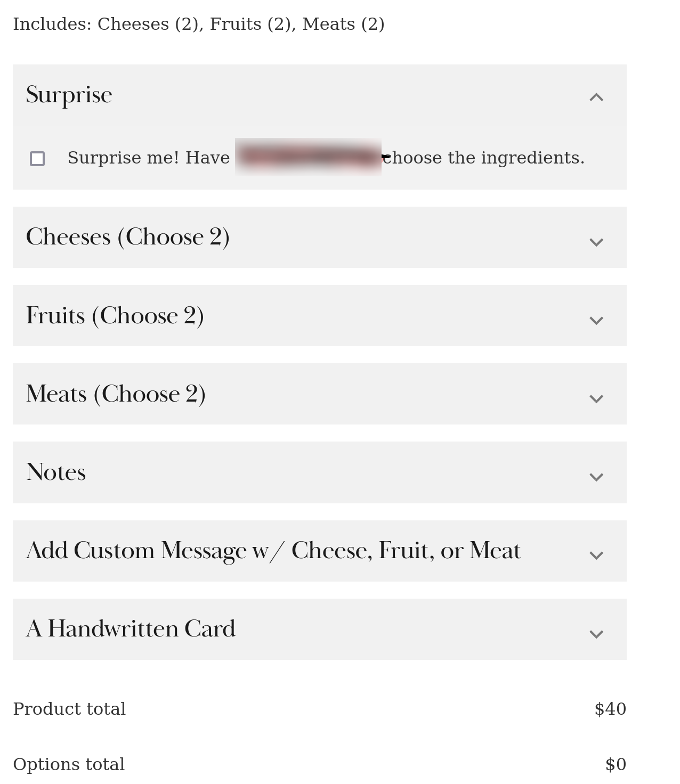The height and width of the screenshot is (784, 680).
Task: Click the chevron beside A Handwritten Card
Action: pos(596,634)
